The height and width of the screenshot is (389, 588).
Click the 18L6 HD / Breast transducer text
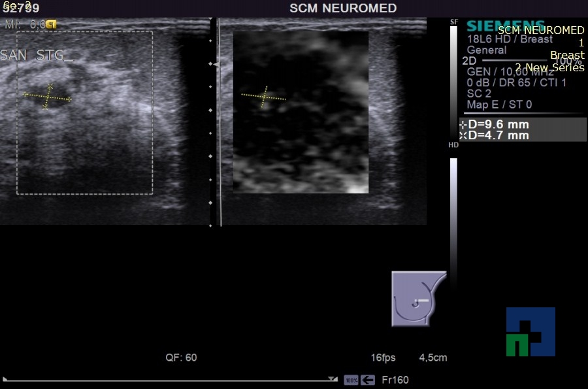pyautogui.click(x=510, y=39)
